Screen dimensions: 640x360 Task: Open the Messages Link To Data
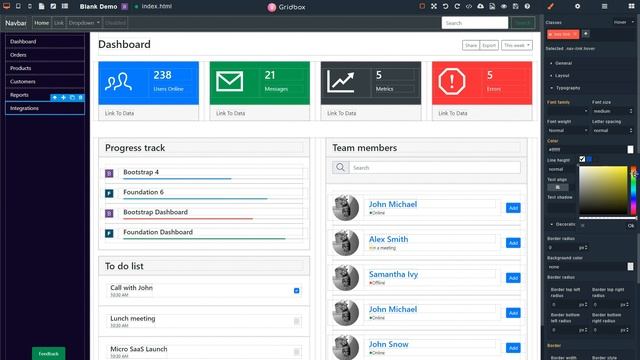pyautogui.click(x=231, y=113)
